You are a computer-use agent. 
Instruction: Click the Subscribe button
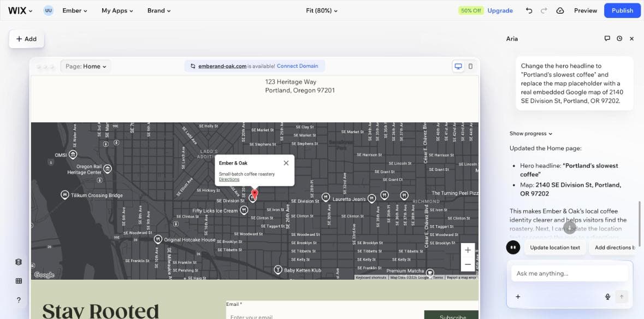click(x=451, y=315)
